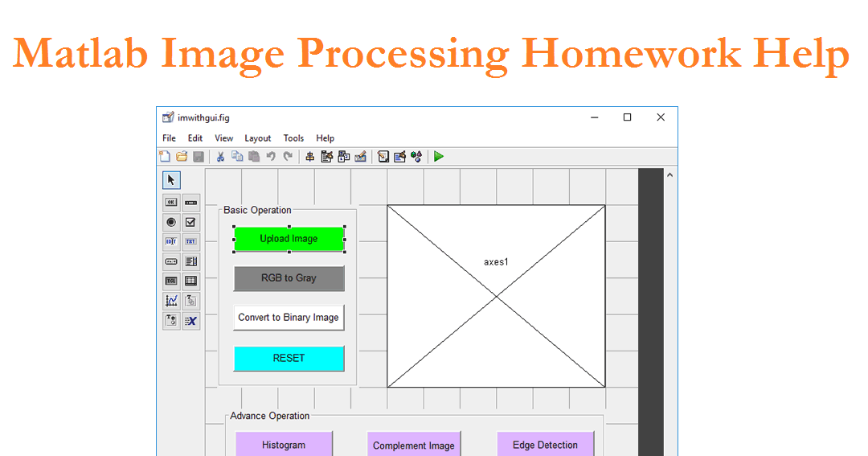Pick the Radio Button component in the palette
The width and height of the screenshot is (868, 456).
[x=171, y=222]
